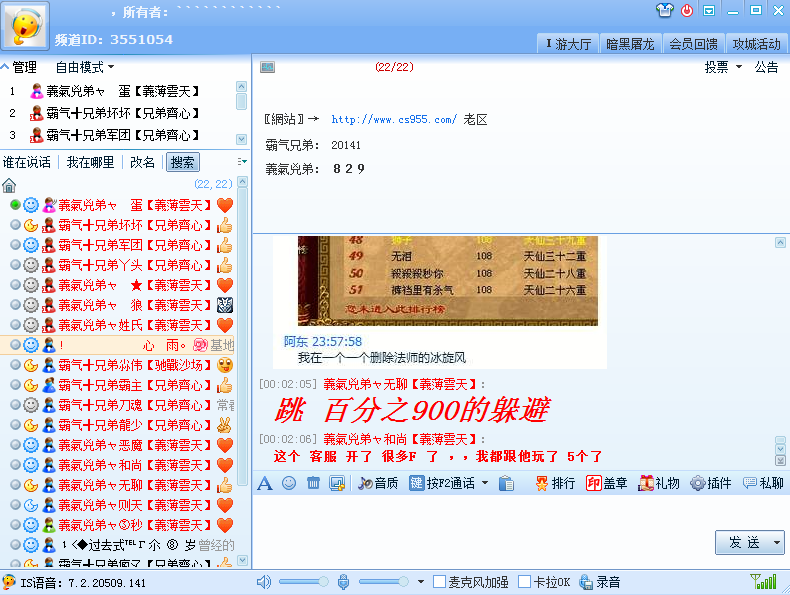The image size is (790, 595).
Task: Click the network signal strength icon
Action: [763, 582]
